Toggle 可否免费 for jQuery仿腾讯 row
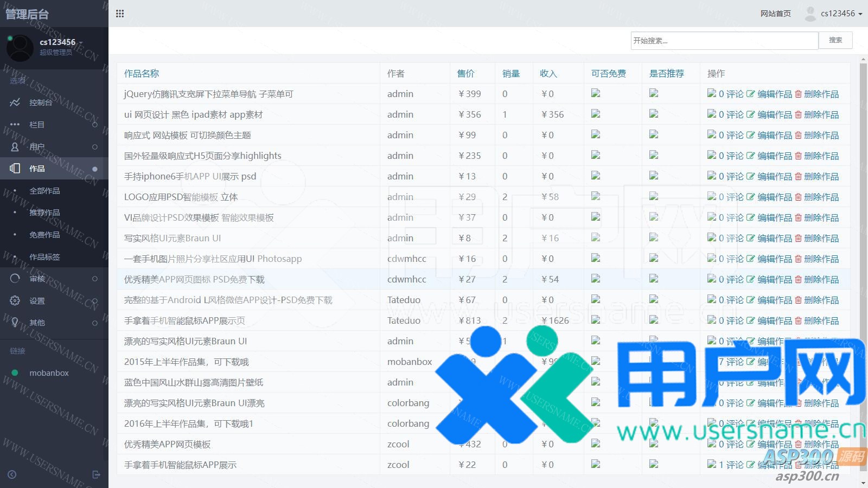Screen dimensions: 868x488 [x=596, y=93]
